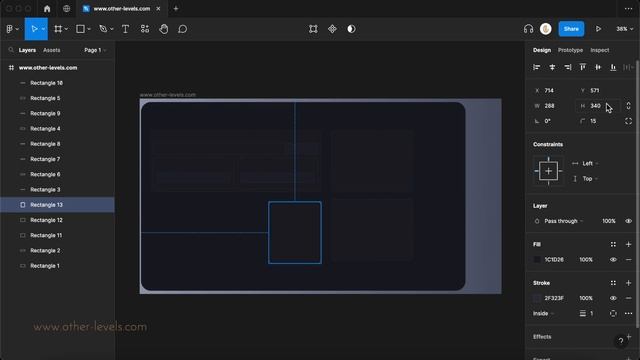
Task: Click the headphones audio icon
Action: tap(528, 29)
